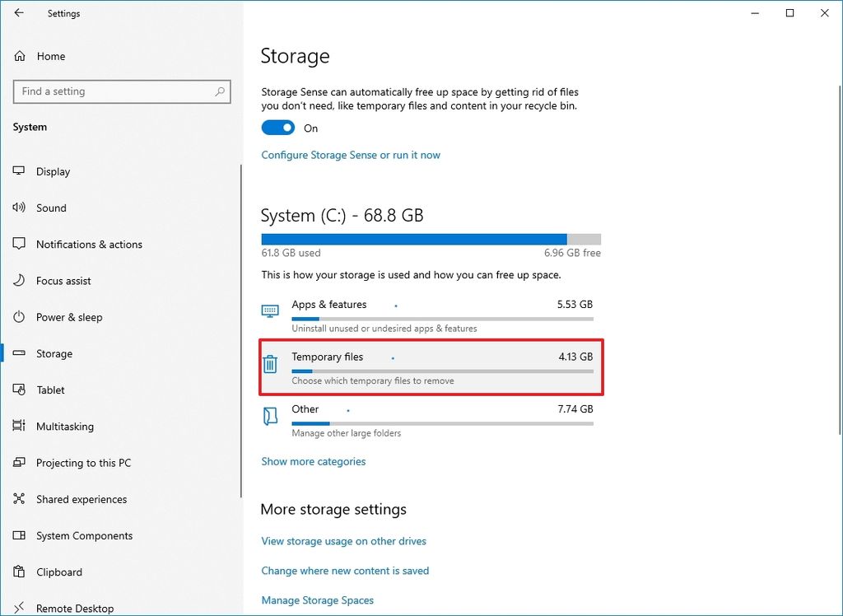Click the monitor icon beside Apps & features
This screenshot has width=843, height=616.
(270, 311)
